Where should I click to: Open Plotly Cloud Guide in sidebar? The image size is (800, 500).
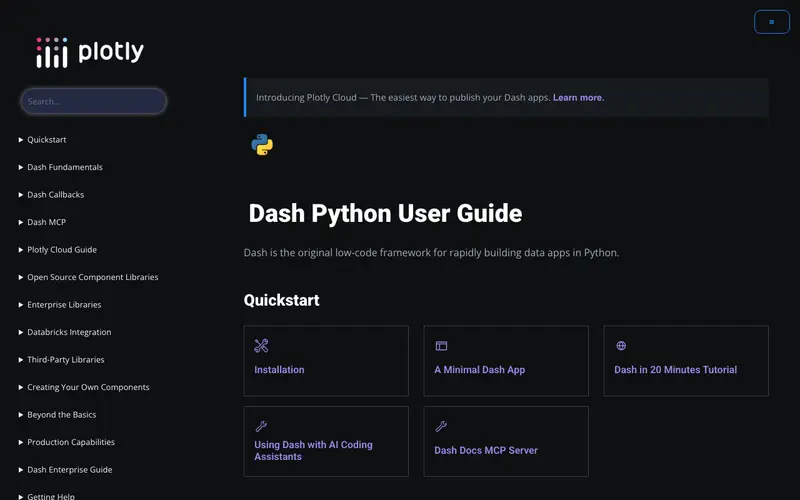[x=62, y=250]
